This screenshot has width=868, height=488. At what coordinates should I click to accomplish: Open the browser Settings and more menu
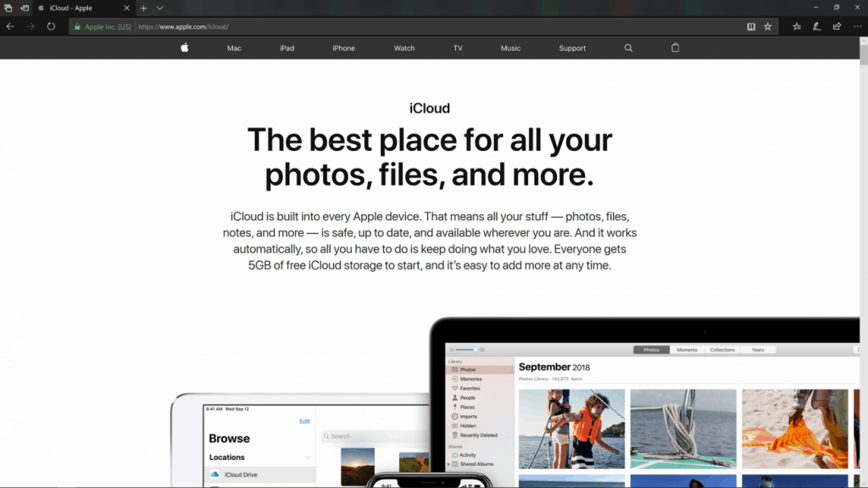tap(858, 26)
